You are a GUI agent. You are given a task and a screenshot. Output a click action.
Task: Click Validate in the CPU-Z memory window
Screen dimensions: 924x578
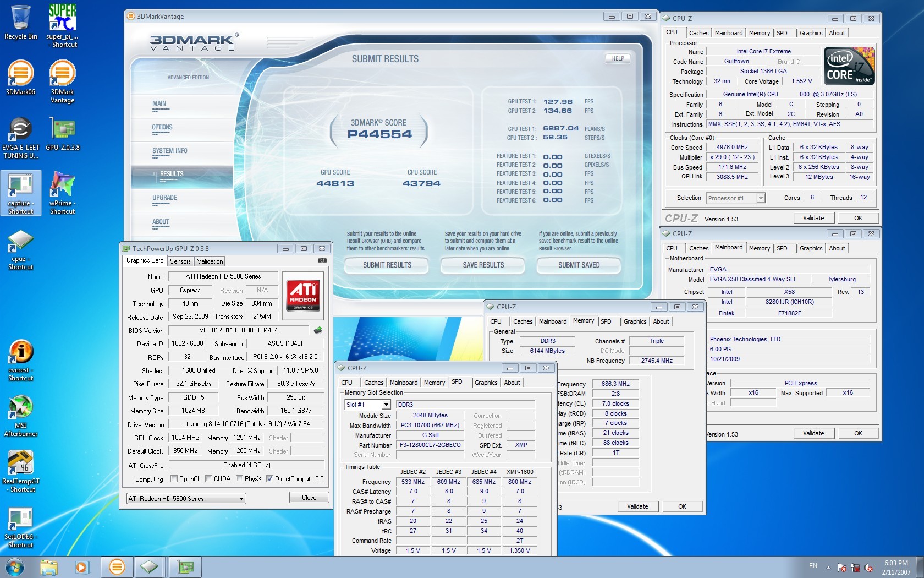[x=637, y=506]
